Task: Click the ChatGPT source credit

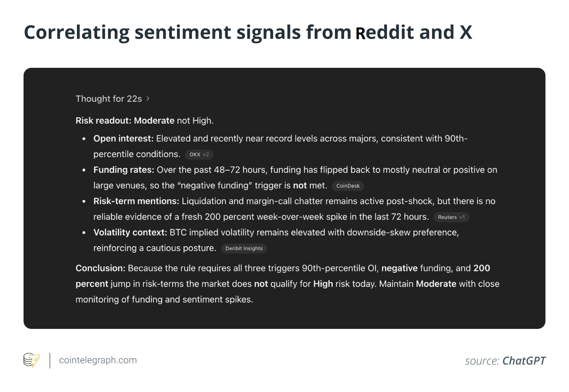Action: click(x=523, y=361)
